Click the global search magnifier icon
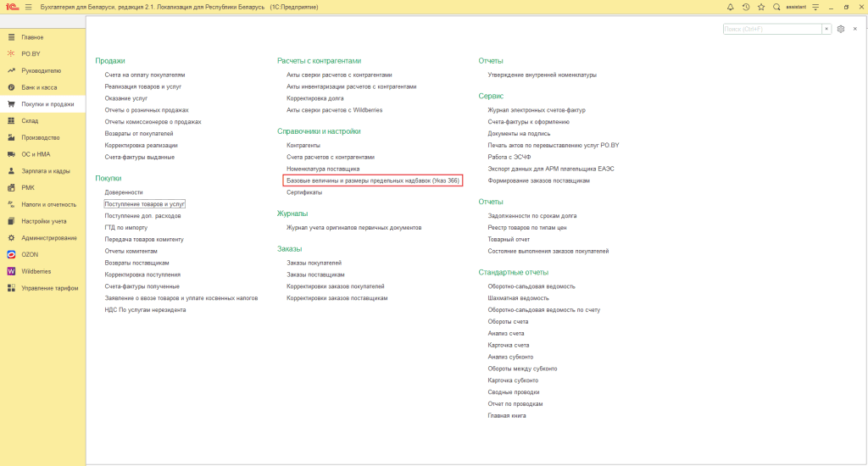 (776, 7)
